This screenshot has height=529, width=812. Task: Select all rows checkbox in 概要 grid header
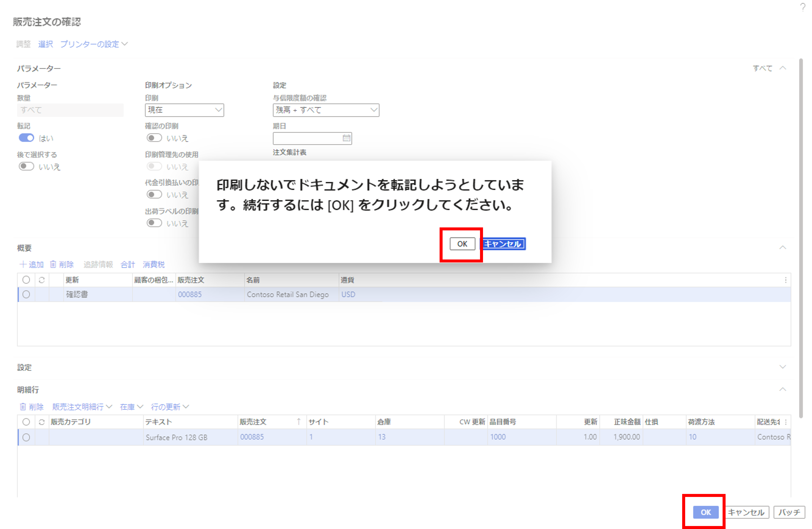pyautogui.click(x=26, y=280)
